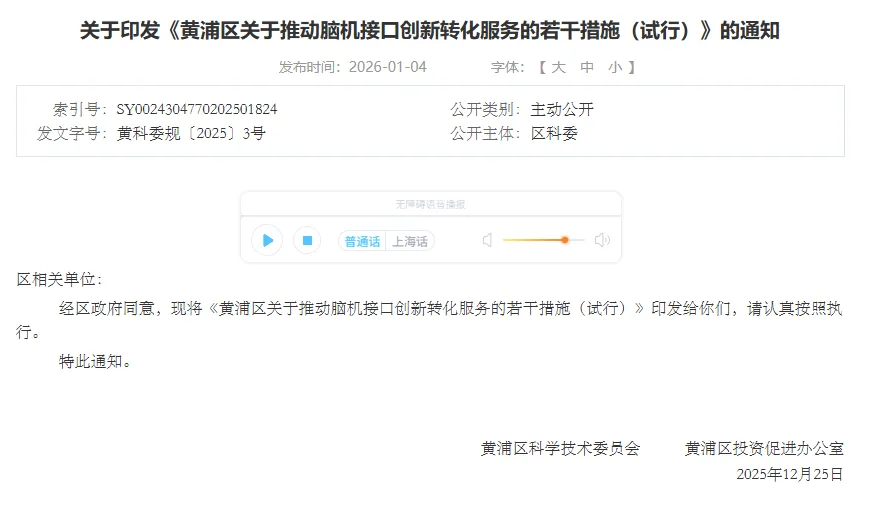The height and width of the screenshot is (509, 869).
Task: Click the 特此通知 line
Action: point(95,362)
